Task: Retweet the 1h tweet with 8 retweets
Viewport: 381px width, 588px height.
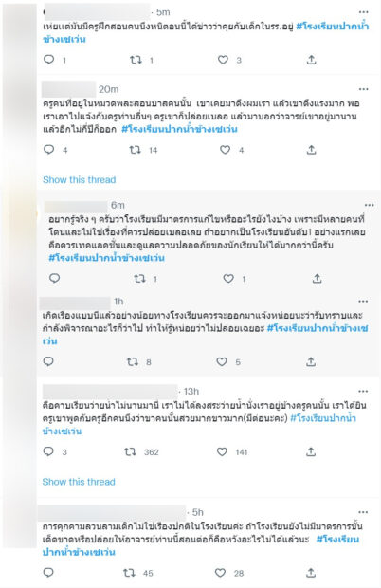Action: (x=133, y=362)
